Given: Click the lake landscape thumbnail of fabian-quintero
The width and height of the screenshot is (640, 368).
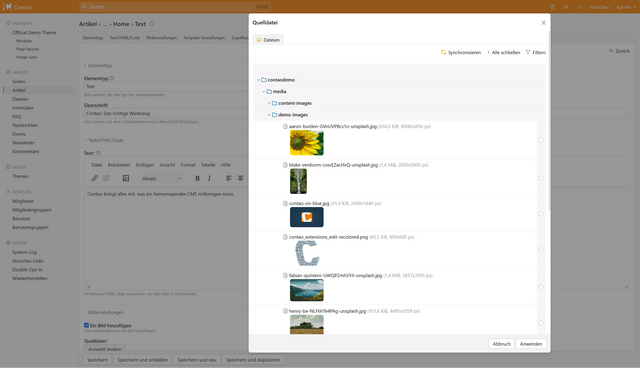Looking at the screenshot, I should (307, 290).
